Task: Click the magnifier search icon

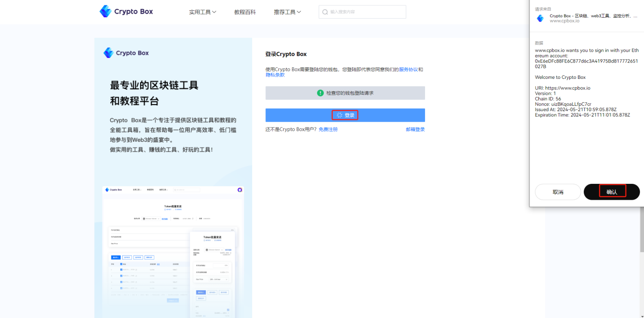Action: 325,12
